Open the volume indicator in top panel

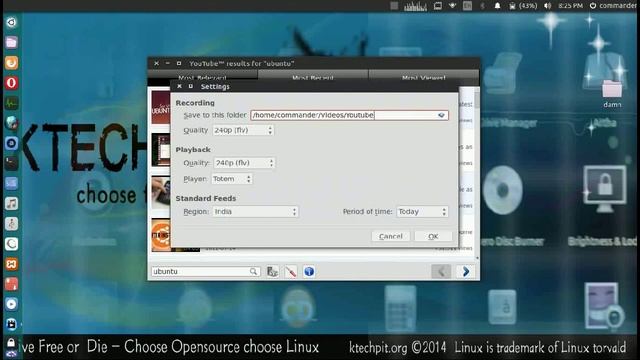(x=548, y=6)
